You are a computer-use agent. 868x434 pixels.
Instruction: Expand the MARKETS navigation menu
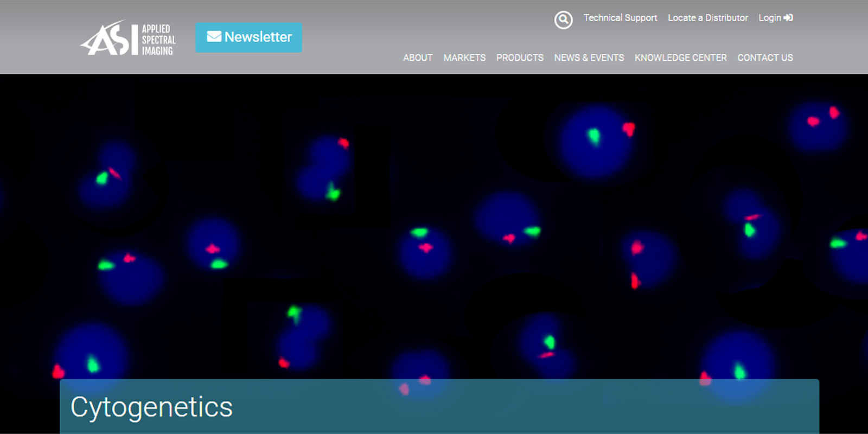coord(464,58)
